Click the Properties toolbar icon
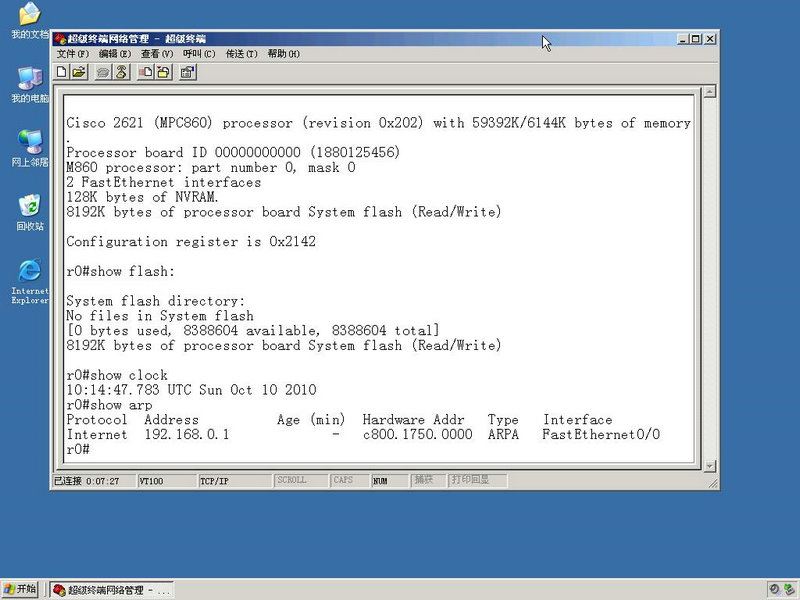 tap(187, 72)
